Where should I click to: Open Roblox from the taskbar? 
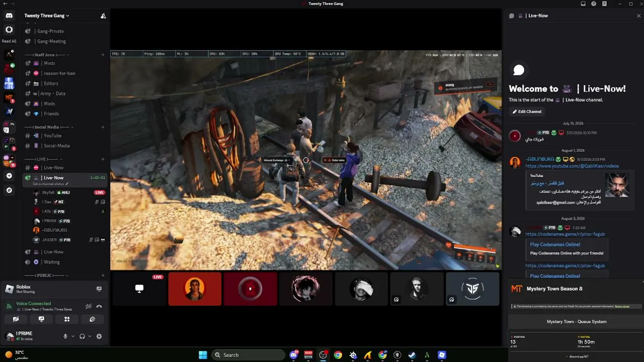click(442, 355)
